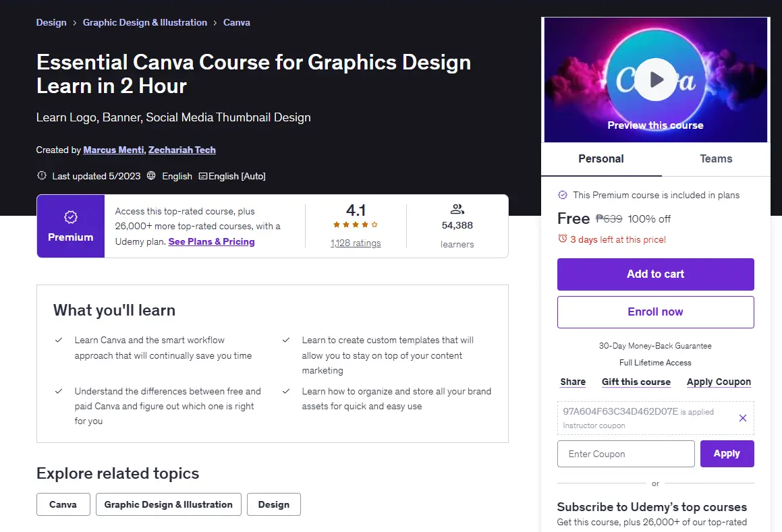This screenshot has width=782, height=532.
Task: Open Graphic Design & Illustration breadcrumb
Action: (x=144, y=22)
